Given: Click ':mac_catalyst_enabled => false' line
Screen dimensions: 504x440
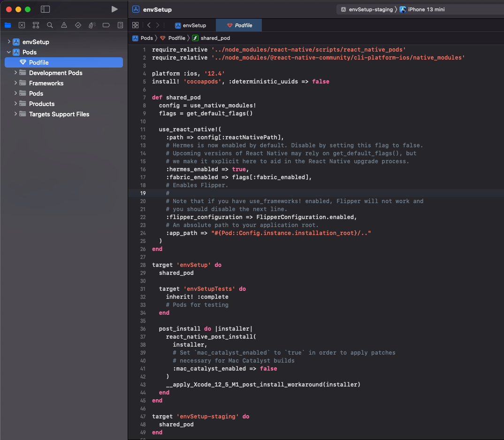Looking at the screenshot, I should click(x=225, y=369).
